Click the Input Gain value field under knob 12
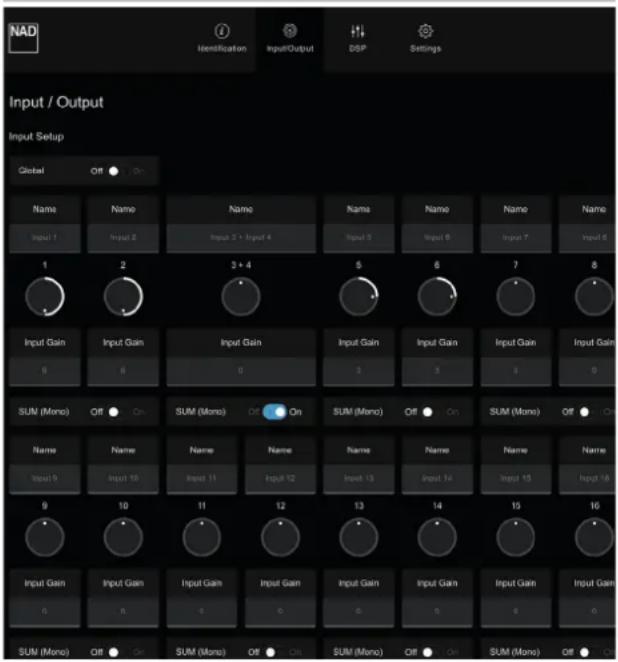 coord(280,612)
